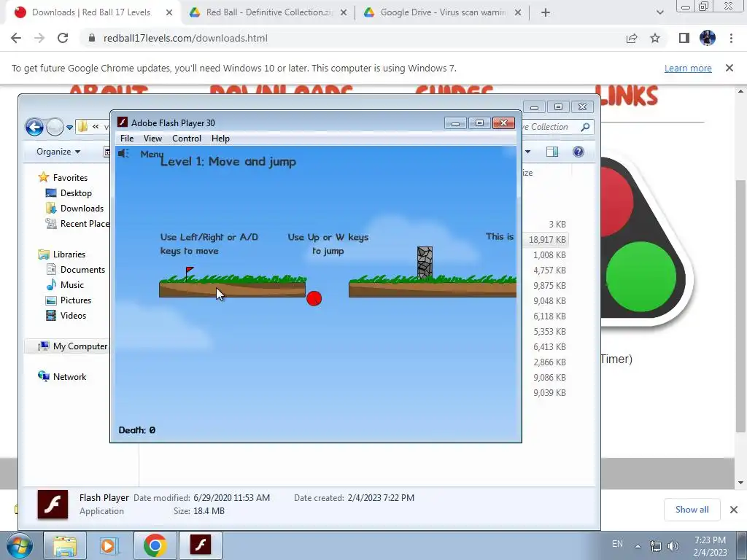This screenshot has height=560, width=747.
Task: Click the Chrome address bar URL
Action: tap(185, 38)
